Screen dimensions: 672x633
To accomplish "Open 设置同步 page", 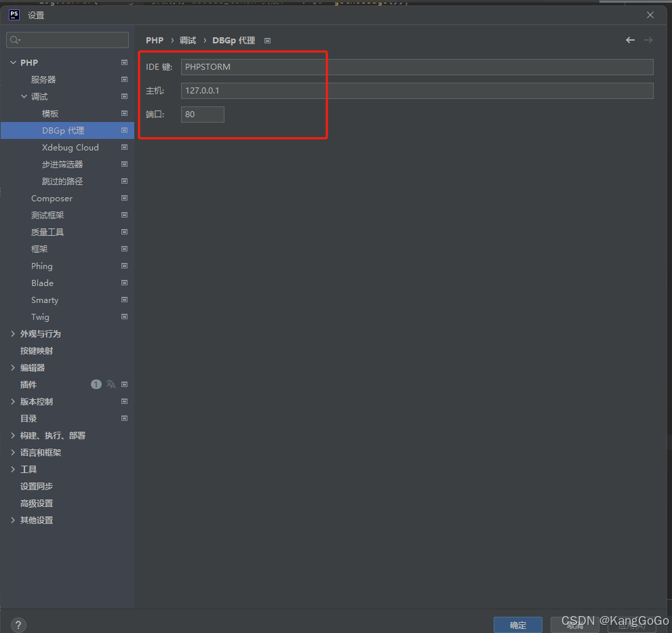I will click(x=37, y=486).
